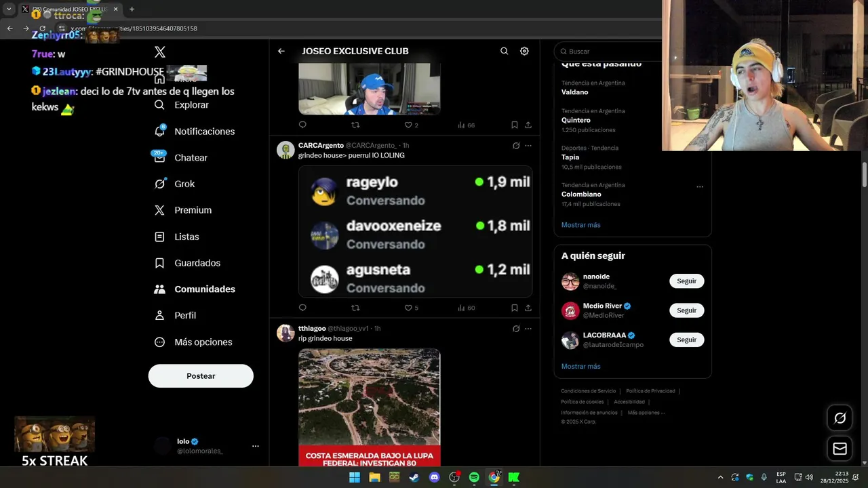Open the Kick app in the taskbar
Screen dimensions: 868x488
click(x=514, y=477)
